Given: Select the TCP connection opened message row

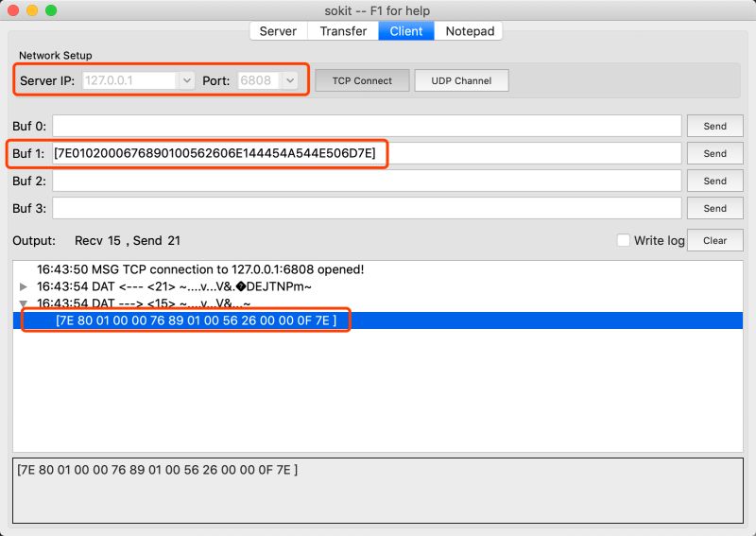Looking at the screenshot, I should tap(377, 269).
